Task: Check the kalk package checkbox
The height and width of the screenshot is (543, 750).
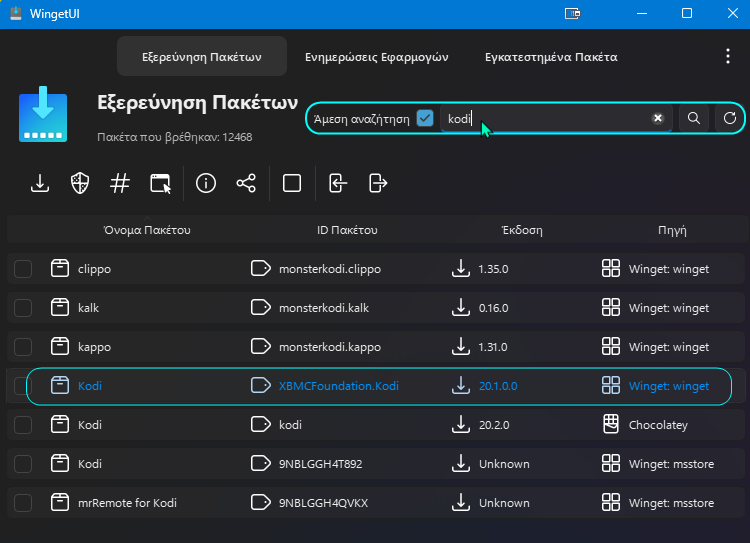Action: [23, 308]
